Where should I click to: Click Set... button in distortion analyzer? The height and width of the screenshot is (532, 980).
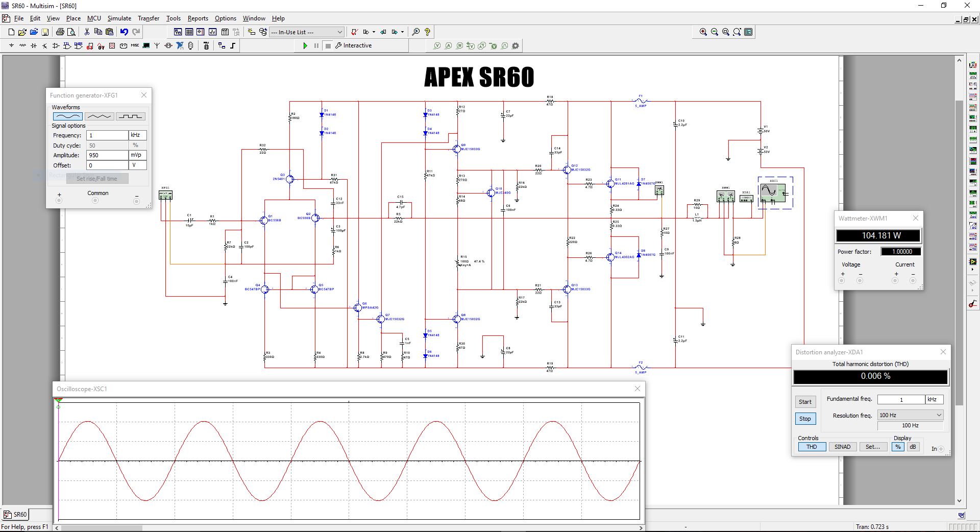coord(873,447)
